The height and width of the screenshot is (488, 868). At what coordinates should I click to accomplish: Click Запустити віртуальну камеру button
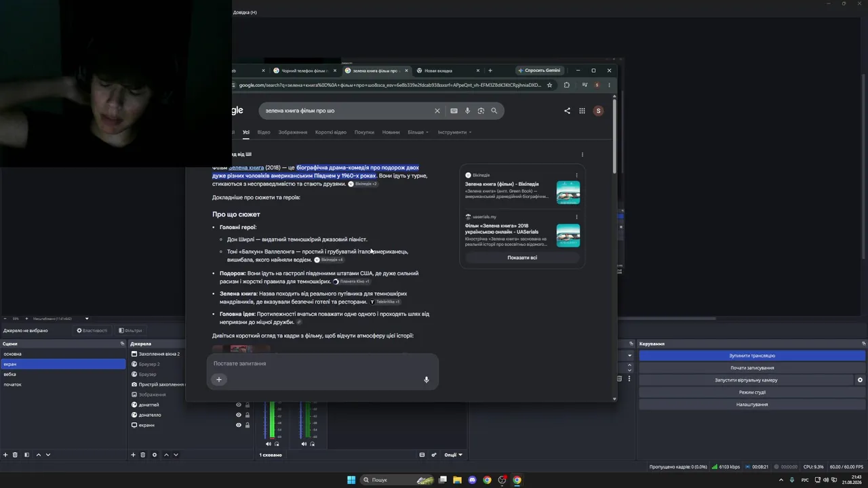click(746, 380)
